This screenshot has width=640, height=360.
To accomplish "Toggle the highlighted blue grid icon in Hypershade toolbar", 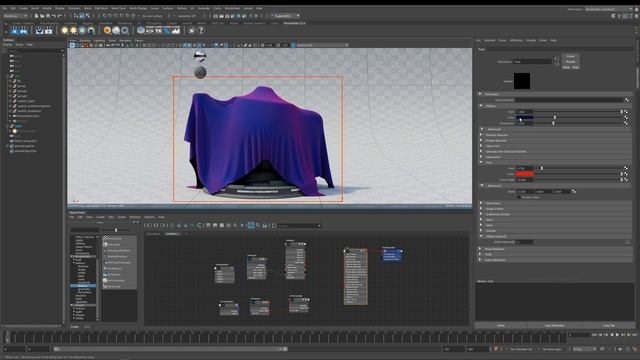I will pos(251,225).
